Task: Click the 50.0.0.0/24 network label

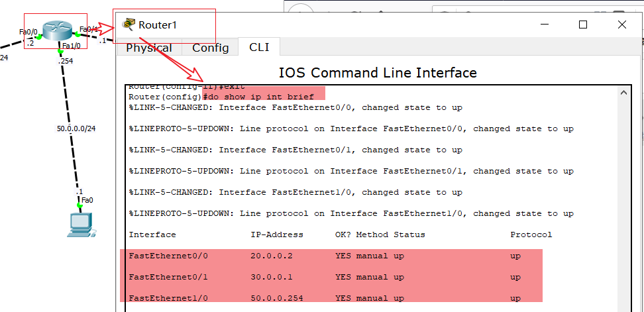Action: (76, 129)
